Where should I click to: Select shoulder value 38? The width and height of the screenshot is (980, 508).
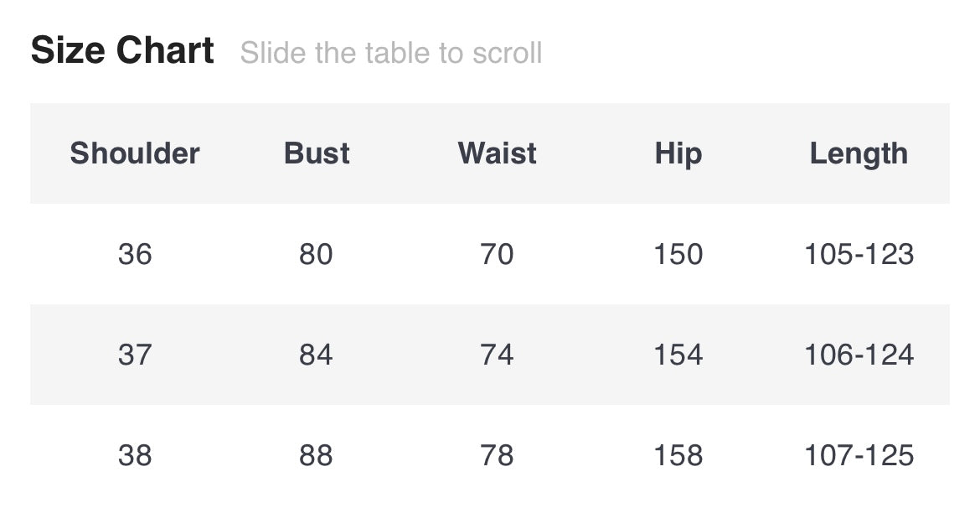pyautogui.click(x=135, y=455)
